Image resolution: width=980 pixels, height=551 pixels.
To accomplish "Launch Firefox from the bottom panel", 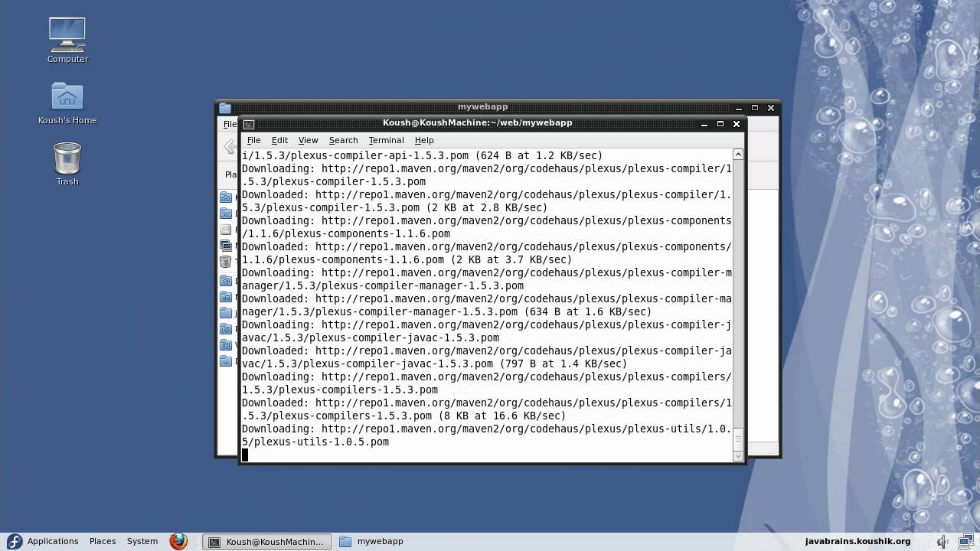I will [178, 542].
